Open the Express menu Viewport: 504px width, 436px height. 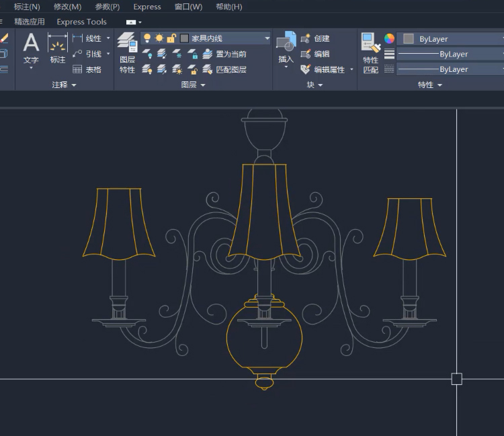coord(147,7)
